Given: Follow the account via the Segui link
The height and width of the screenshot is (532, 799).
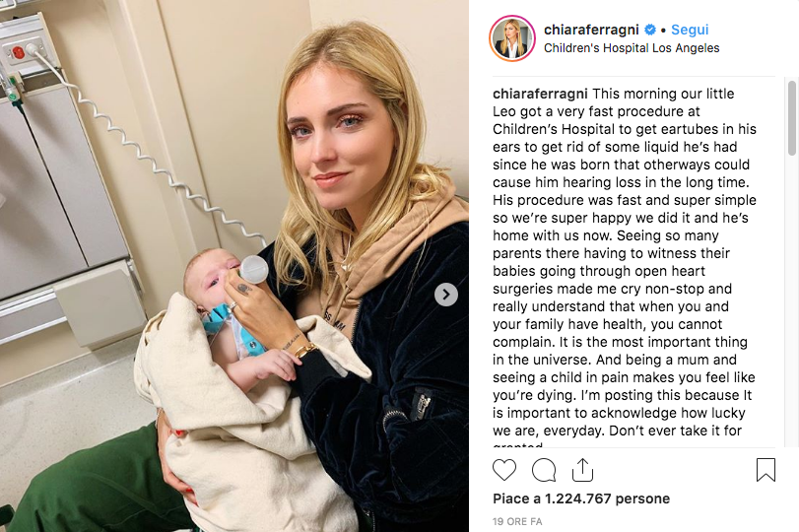Looking at the screenshot, I should click(690, 31).
